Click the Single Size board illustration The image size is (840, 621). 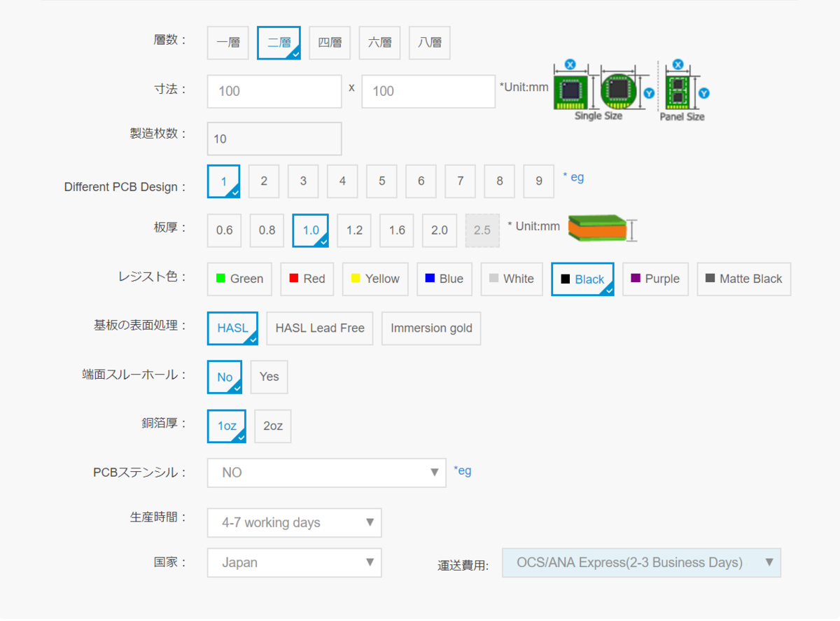pyautogui.click(x=603, y=90)
